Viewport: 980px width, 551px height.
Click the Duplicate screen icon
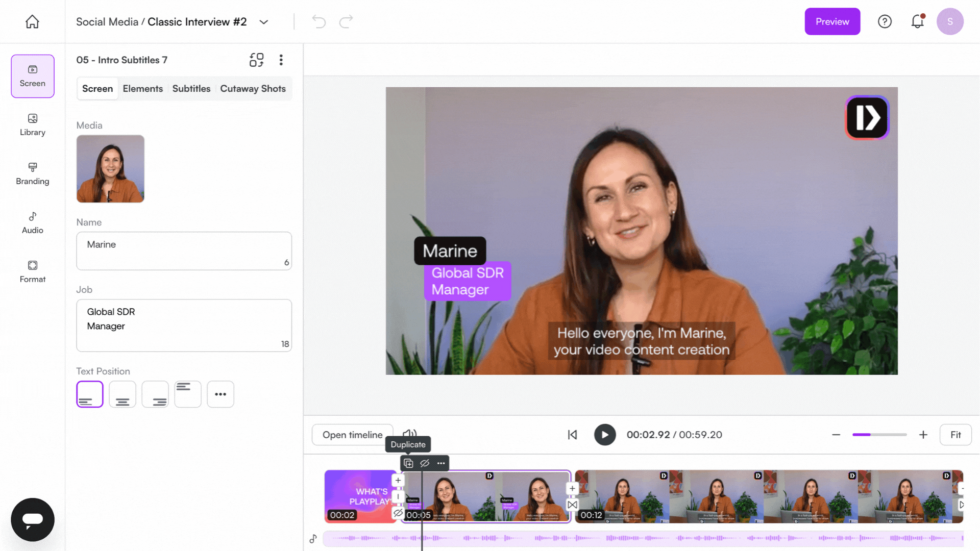[408, 463]
